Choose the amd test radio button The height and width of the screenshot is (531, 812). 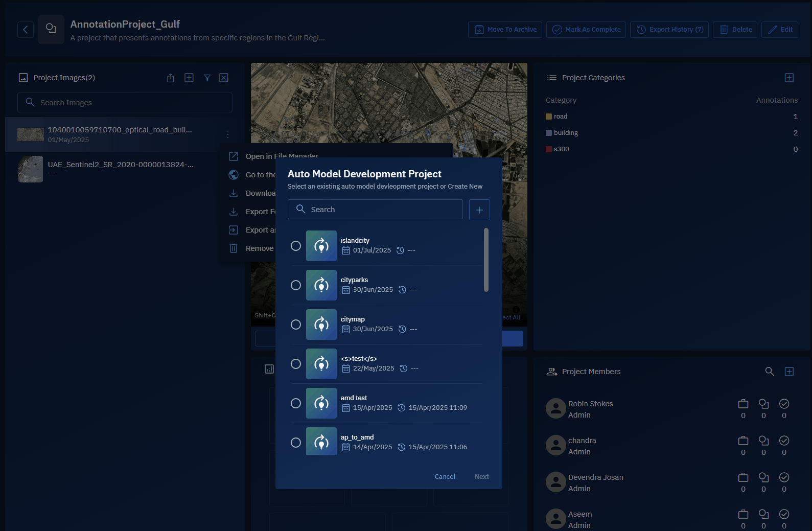296,403
